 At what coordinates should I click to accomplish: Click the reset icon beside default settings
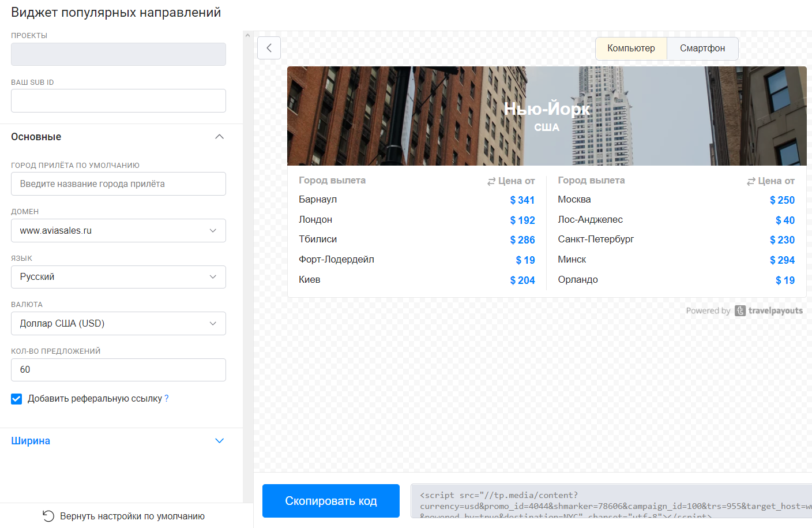(x=48, y=516)
